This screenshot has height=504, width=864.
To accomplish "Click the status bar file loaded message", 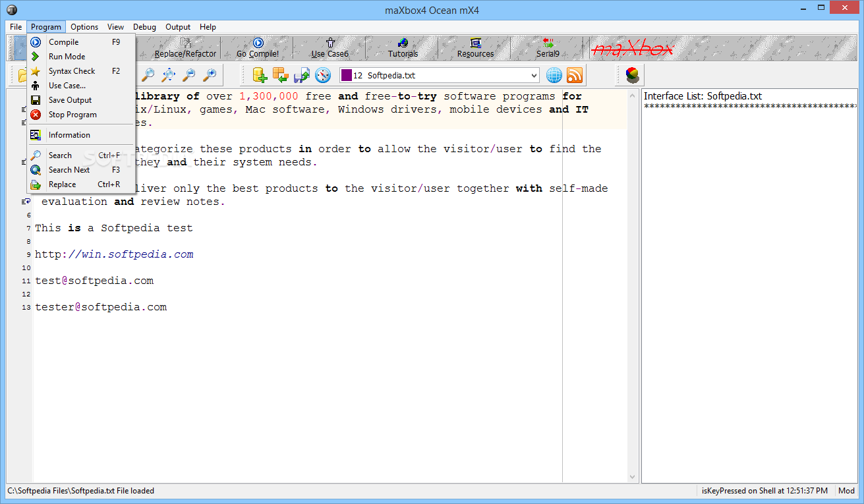I will (x=80, y=491).
